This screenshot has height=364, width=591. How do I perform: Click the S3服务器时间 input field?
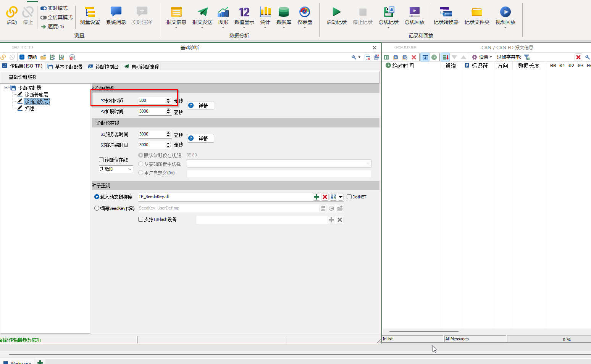pyautogui.click(x=151, y=134)
